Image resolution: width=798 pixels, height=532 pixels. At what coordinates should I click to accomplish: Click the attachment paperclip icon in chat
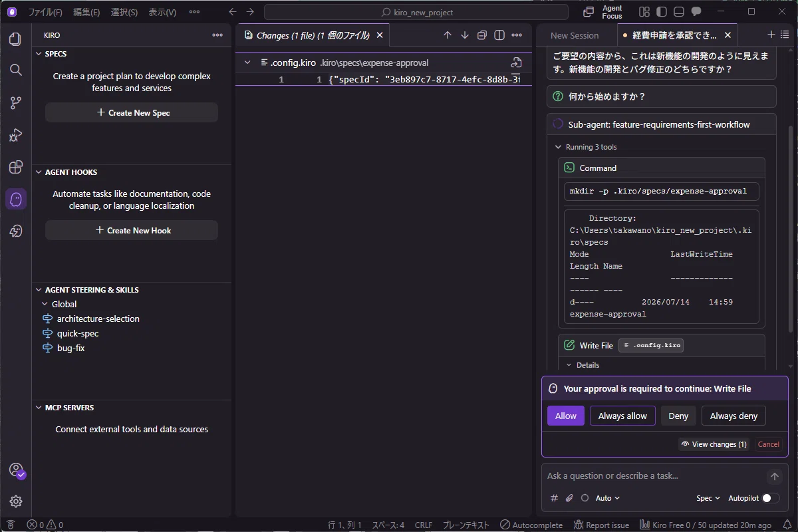pos(569,498)
